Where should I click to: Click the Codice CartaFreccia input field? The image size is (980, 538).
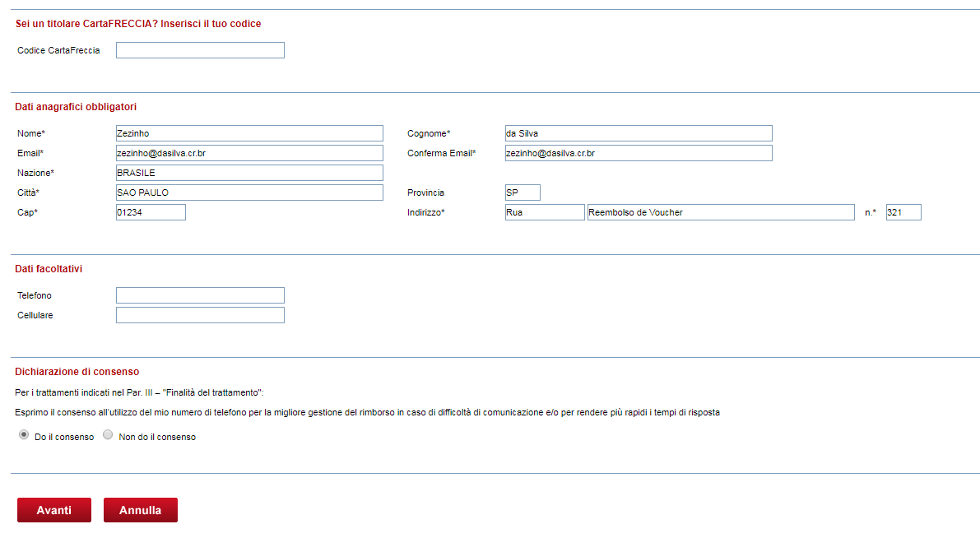coord(200,50)
